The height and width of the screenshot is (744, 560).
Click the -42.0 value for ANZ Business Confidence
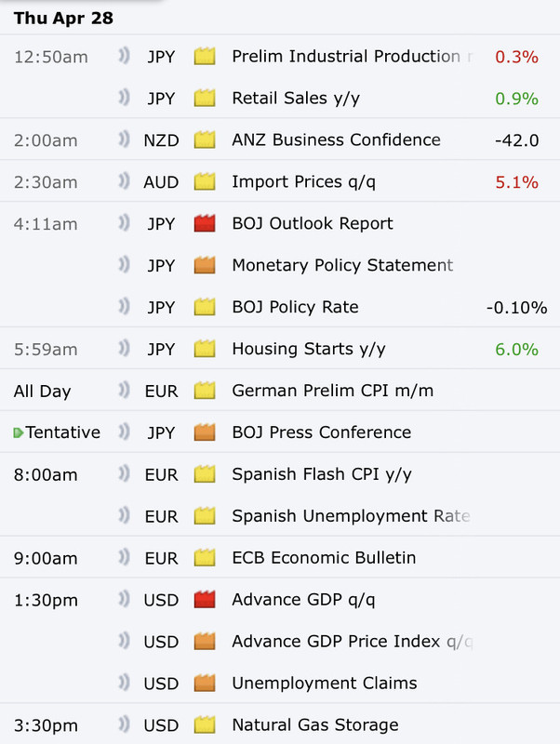(517, 140)
